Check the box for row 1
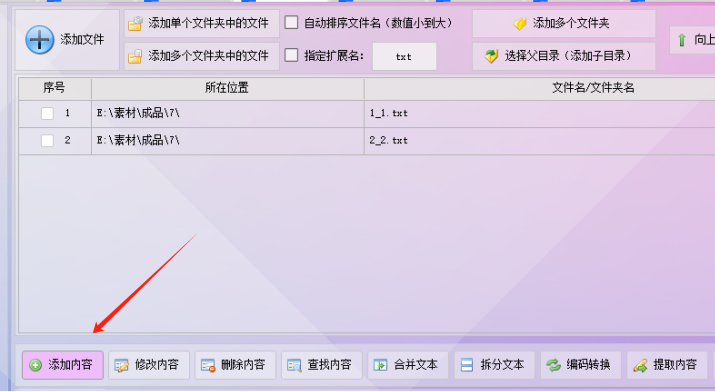The height and width of the screenshot is (392, 715). tap(47, 113)
